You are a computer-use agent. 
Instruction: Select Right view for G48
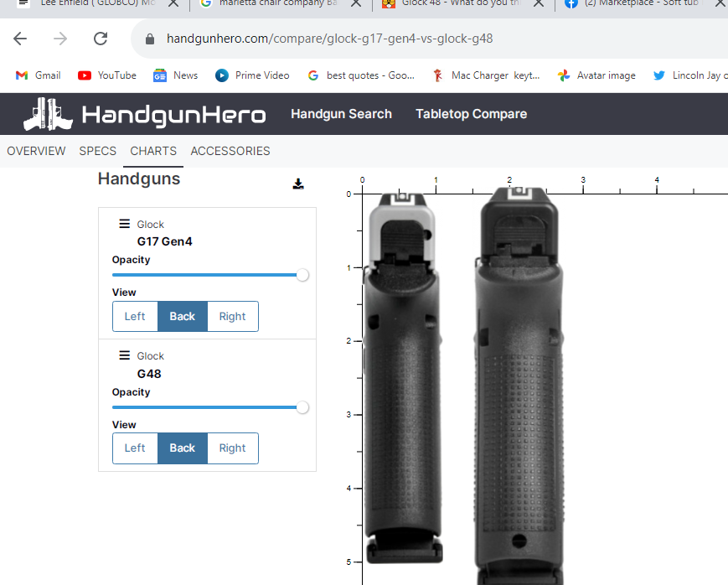[232, 448]
